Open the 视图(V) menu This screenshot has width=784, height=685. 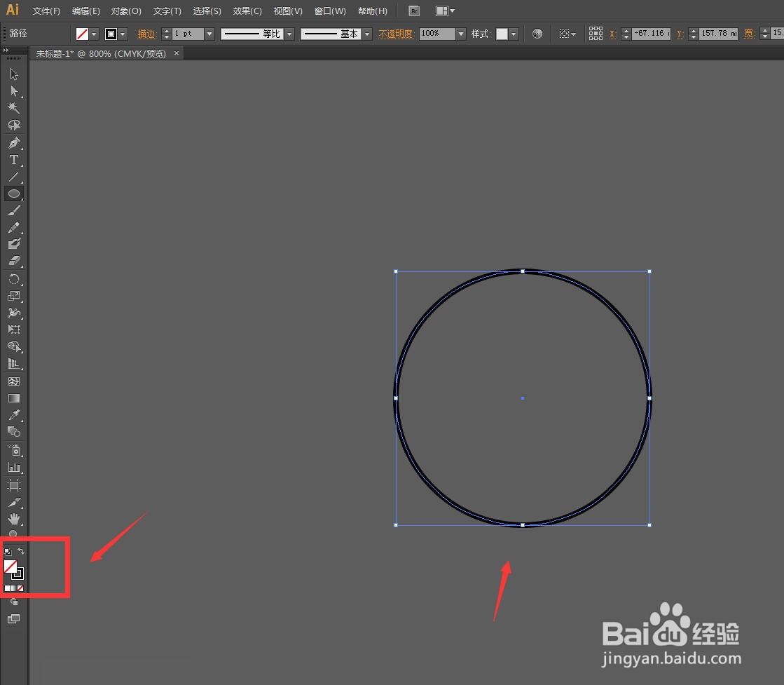[288, 11]
